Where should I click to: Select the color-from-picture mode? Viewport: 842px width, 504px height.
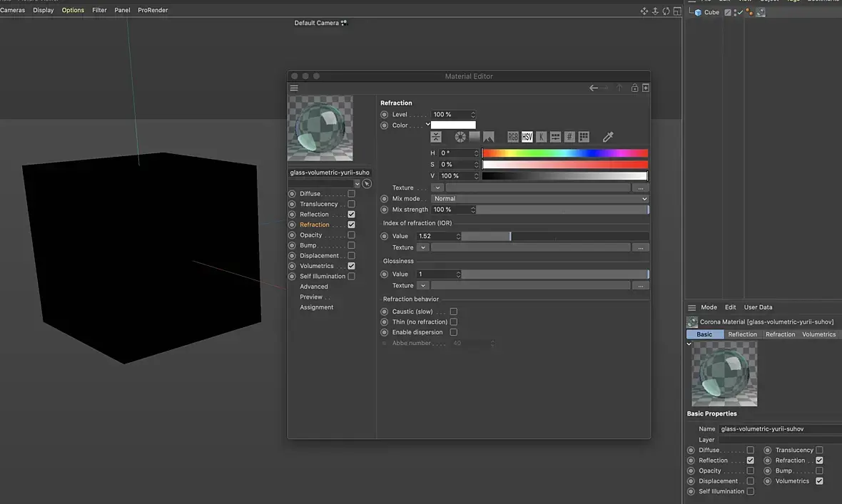488,137
